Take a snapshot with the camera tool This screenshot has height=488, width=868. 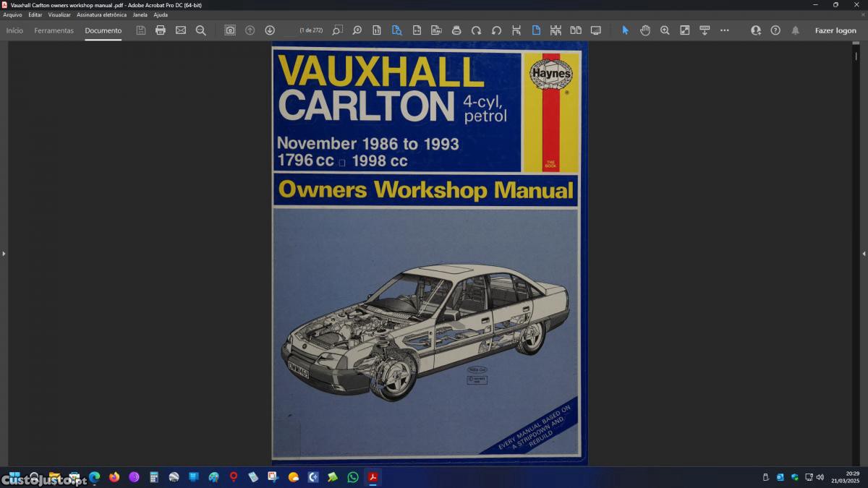point(230,30)
